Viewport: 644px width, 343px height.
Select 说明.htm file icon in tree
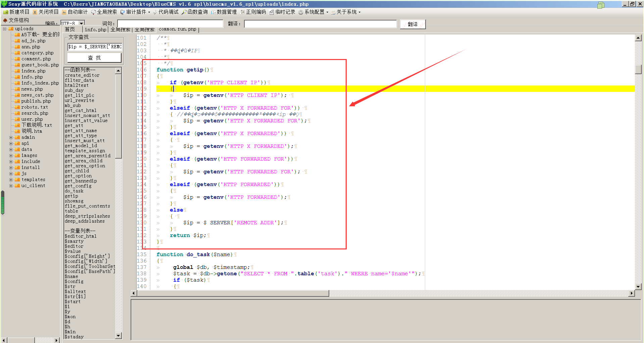[x=17, y=131]
